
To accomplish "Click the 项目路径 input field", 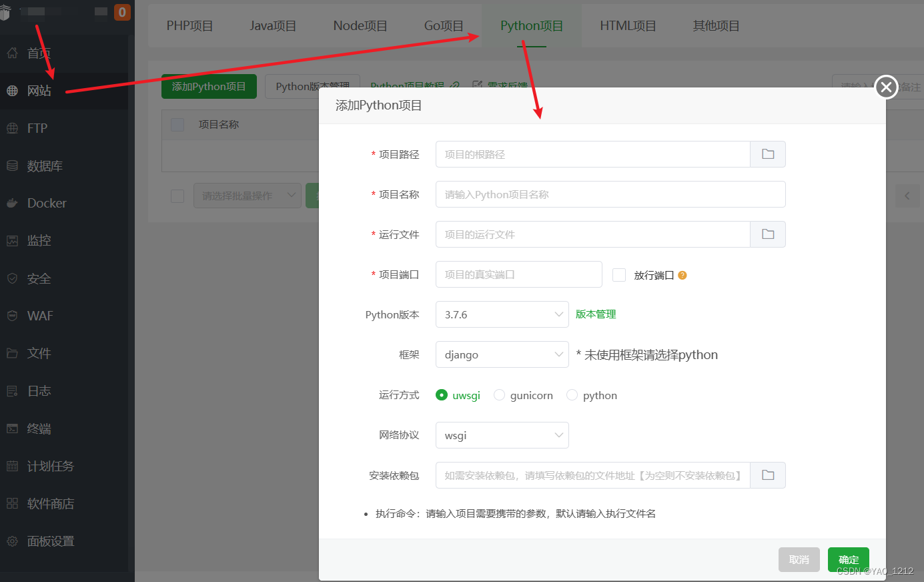I will 592,154.
